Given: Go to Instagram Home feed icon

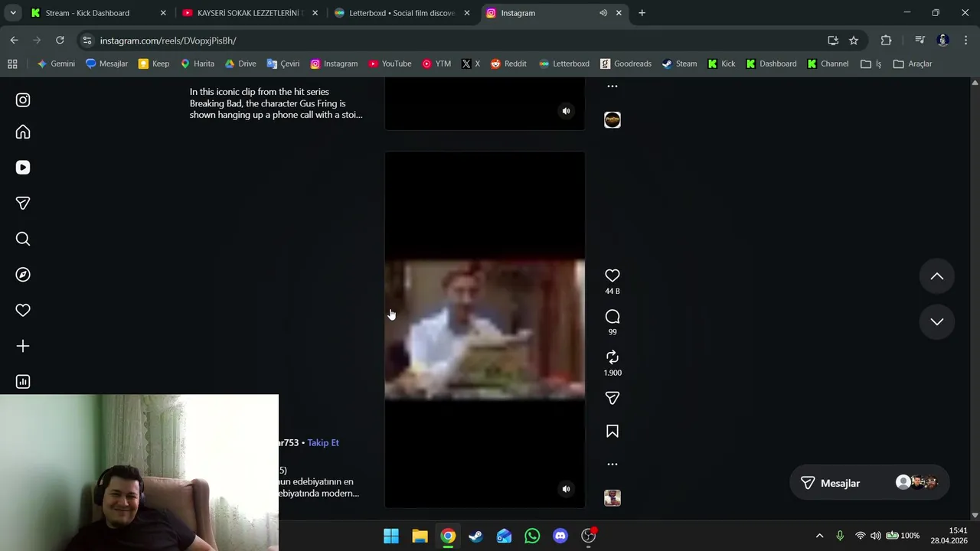Looking at the screenshot, I should (23, 132).
